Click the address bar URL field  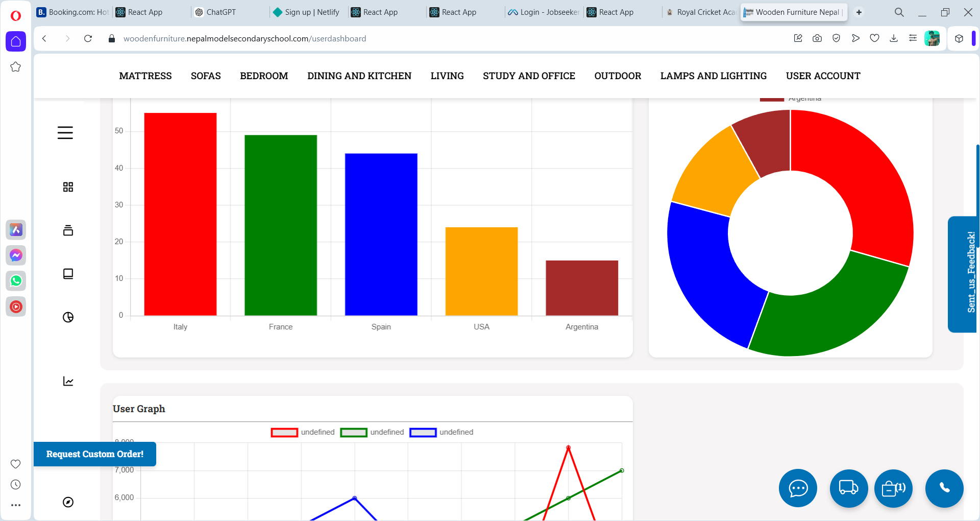245,39
